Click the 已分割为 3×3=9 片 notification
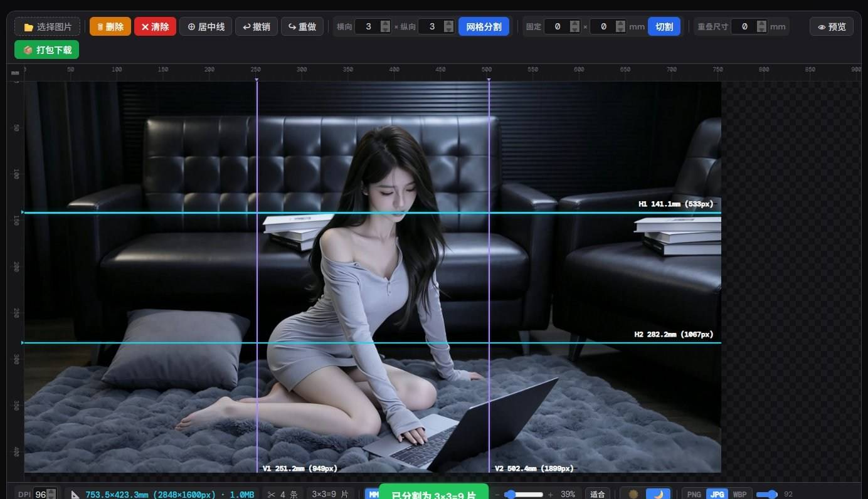 pyautogui.click(x=433, y=492)
